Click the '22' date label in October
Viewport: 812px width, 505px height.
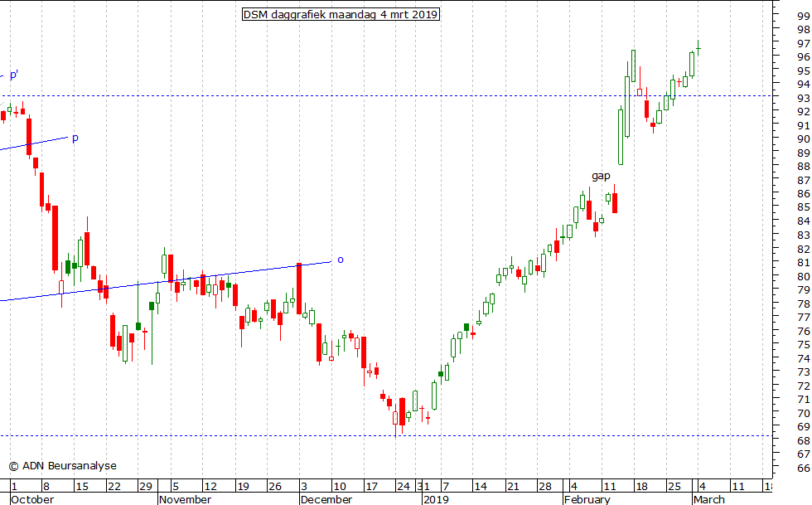(114, 486)
